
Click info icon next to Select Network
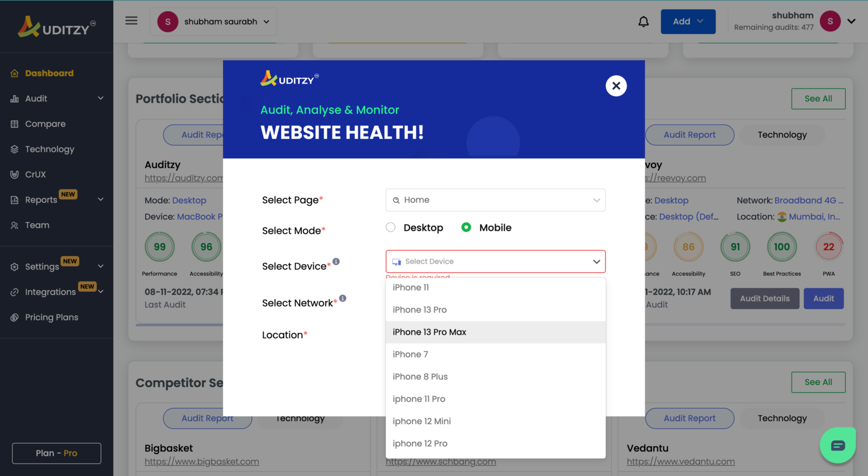click(343, 298)
